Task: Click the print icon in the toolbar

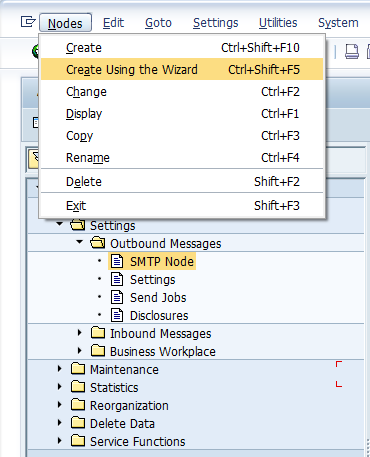Action: click(352, 52)
